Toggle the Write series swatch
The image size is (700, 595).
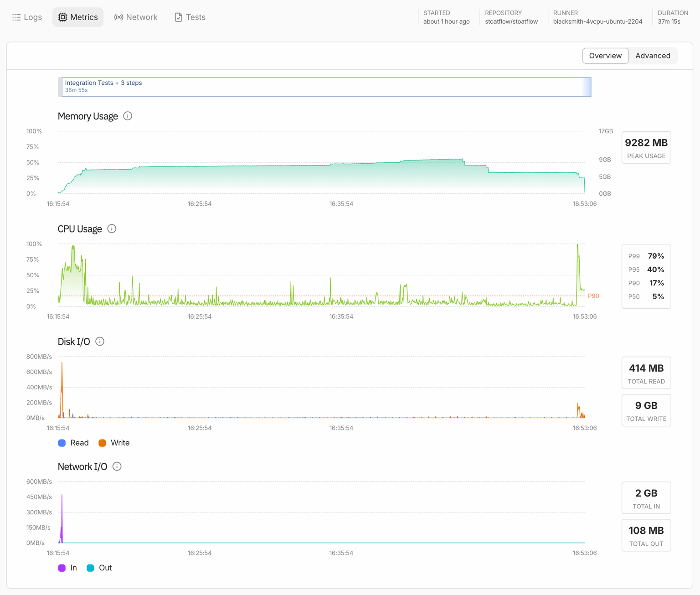pos(103,443)
